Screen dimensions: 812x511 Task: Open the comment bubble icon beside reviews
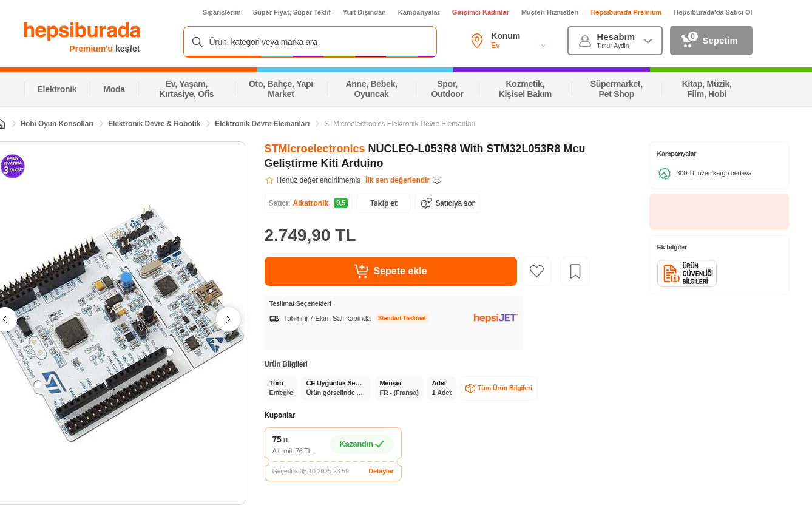point(437,180)
